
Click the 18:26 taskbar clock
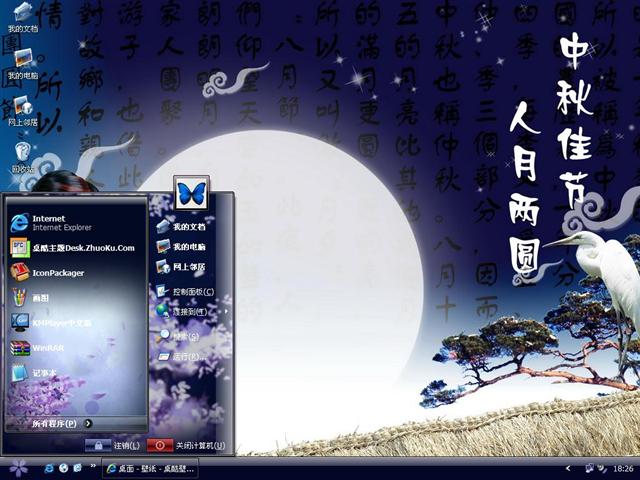pos(623,469)
